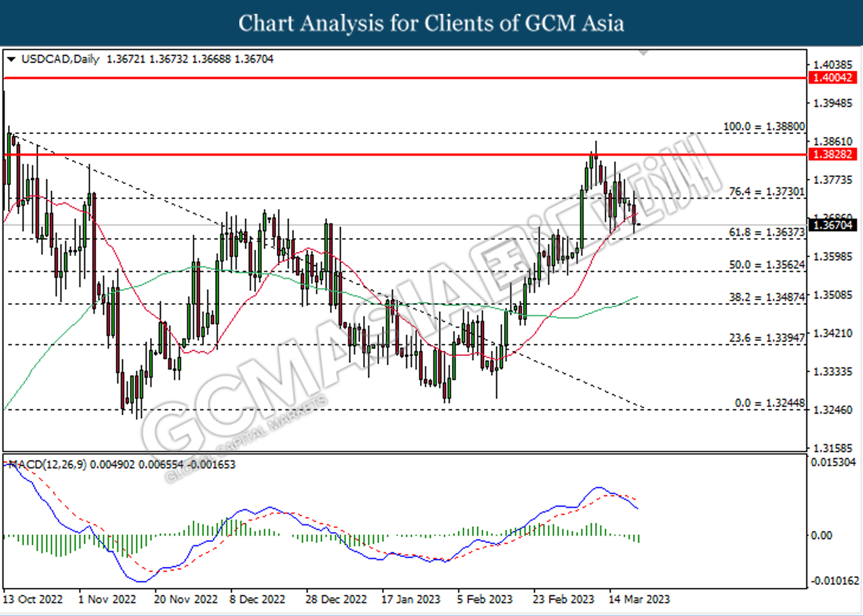
Task: Click the 23 Feb 2023 date label
Action: (563, 599)
